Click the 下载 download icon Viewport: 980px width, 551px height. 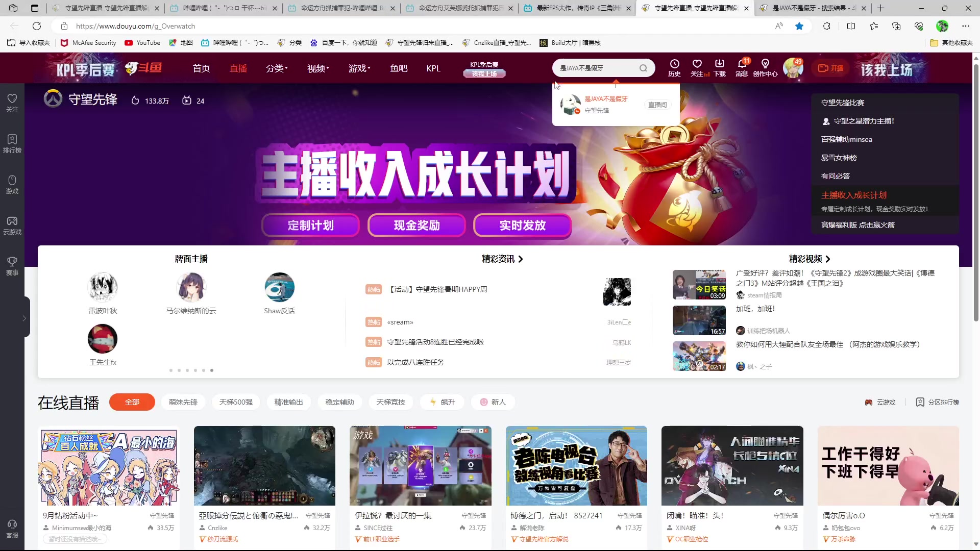click(x=719, y=67)
